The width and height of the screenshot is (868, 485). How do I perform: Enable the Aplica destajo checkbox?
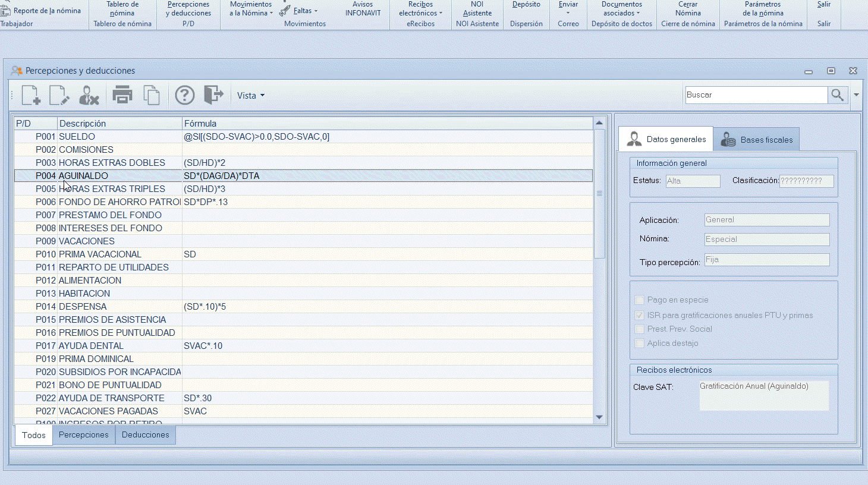pyautogui.click(x=640, y=344)
